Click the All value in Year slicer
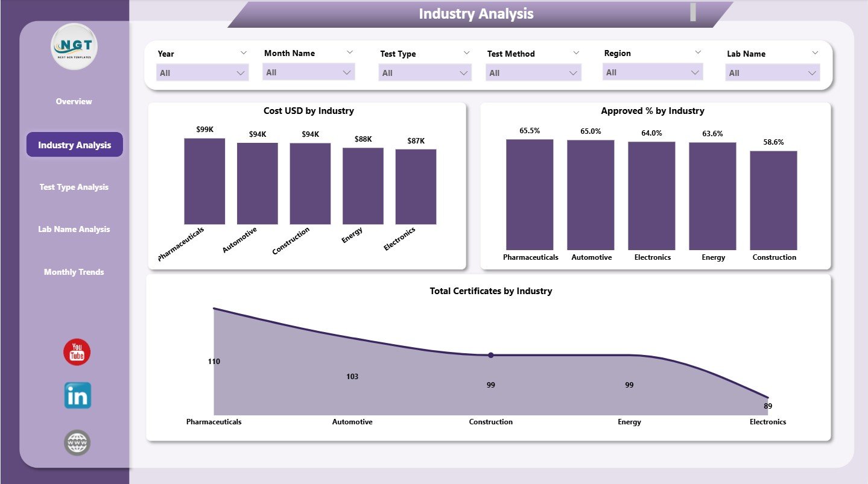The height and width of the screenshot is (484, 868). (202, 72)
